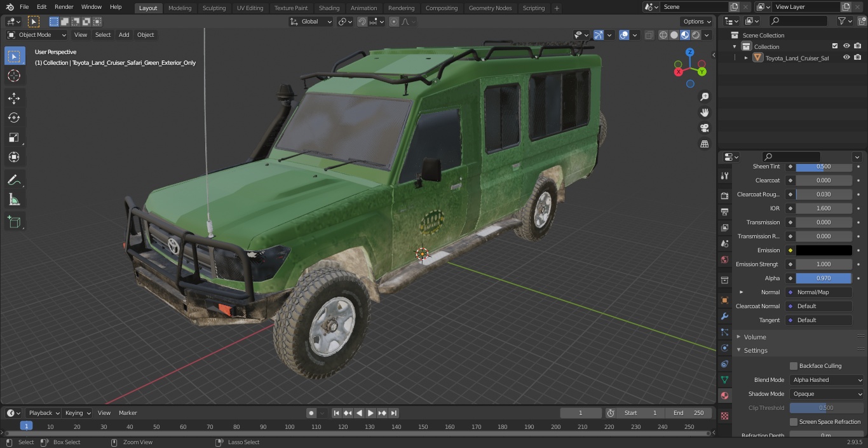Screen dimensions: 868x448
Task: Uncheck Collection exclude checkbox
Action: pyautogui.click(x=835, y=46)
